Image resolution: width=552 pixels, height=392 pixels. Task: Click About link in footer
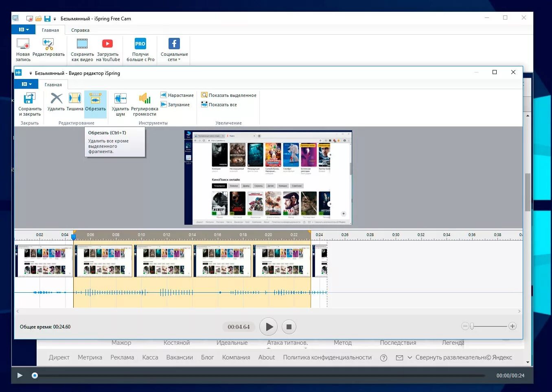coord(267,357)
